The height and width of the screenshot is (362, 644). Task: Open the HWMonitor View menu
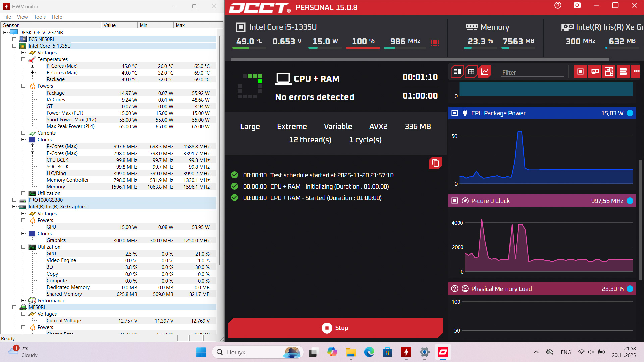tap(22, 17)
